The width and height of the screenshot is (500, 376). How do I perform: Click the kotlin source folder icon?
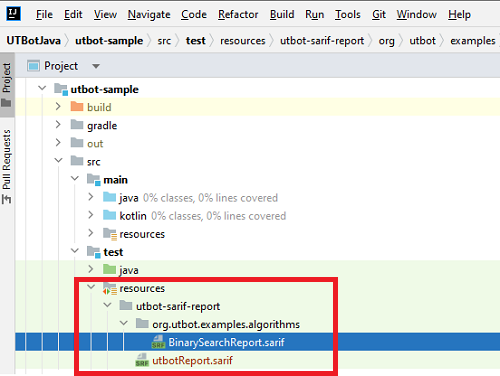110,215
